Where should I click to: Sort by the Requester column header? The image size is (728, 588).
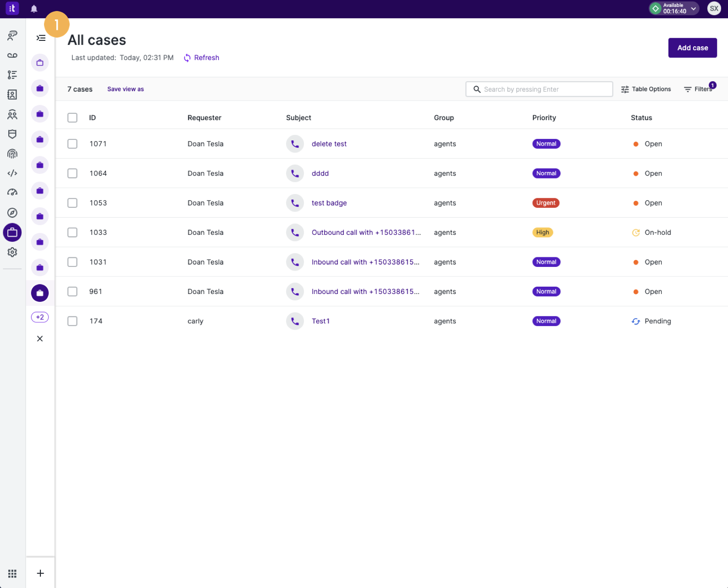pyautogui.click(x=204, y=118)
